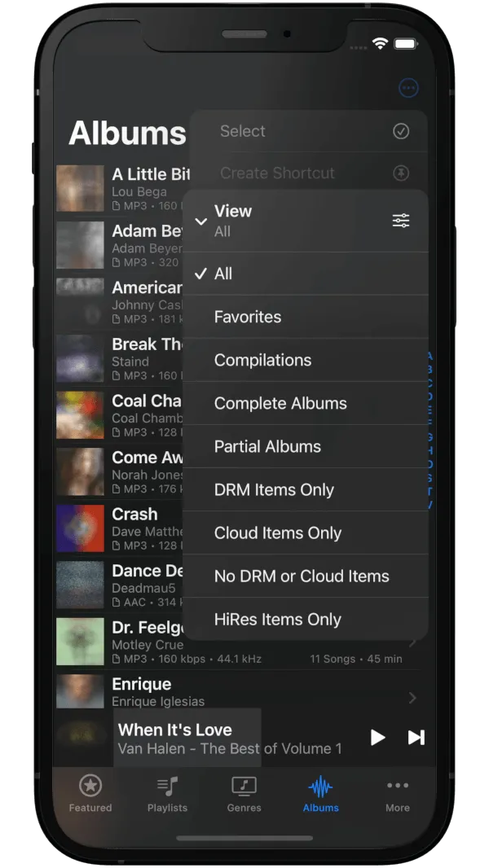The image size is (489, 868).
Task: Open the Crash album cover
Action: tap(81, 528)
